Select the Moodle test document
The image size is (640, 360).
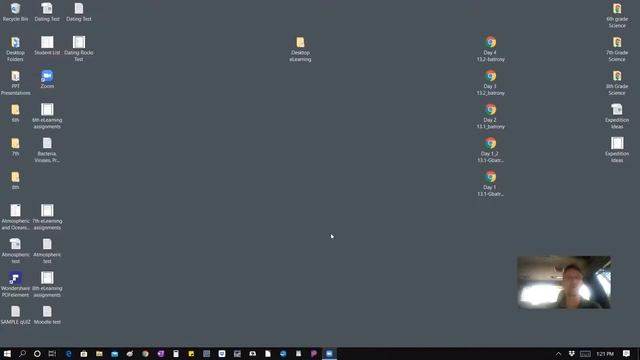pos(47,315)
